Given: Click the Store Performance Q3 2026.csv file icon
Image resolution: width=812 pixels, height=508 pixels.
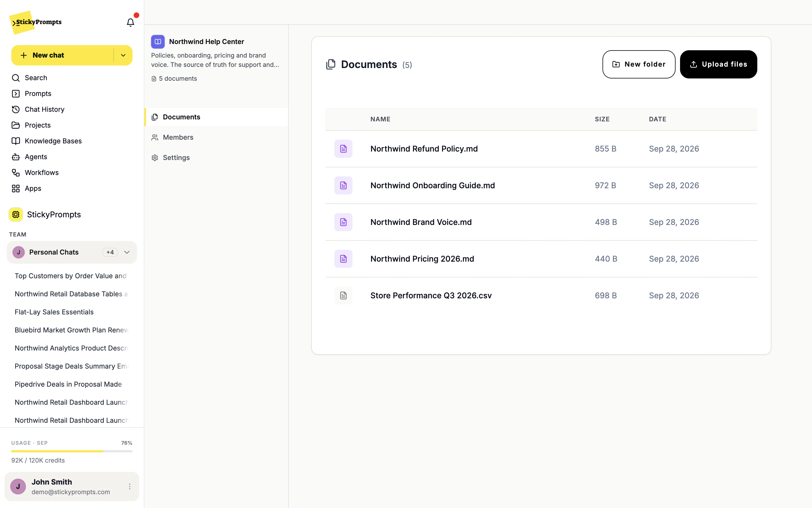Looking at the screenshot, I should (x=343, y=295).
